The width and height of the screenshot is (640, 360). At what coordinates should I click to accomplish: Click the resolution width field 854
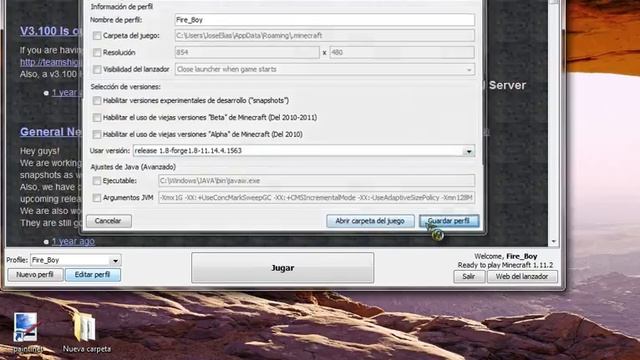pos(247,52)
